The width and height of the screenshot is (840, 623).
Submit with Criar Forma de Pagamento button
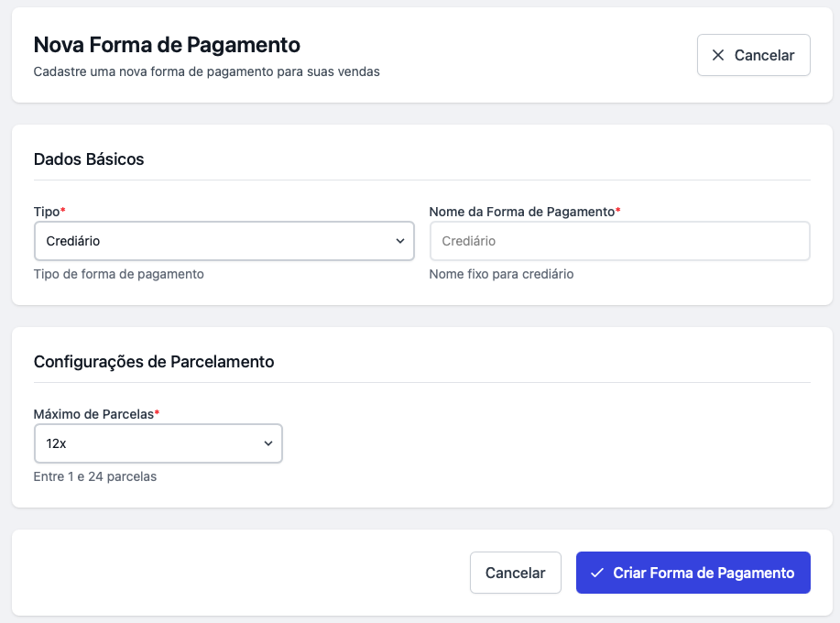click(x=693, y=573)
